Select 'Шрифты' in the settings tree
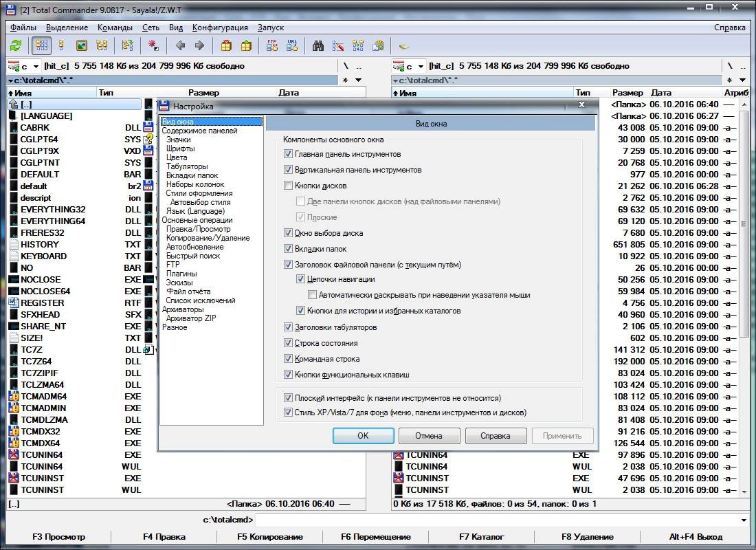Image resolution: width=756 pixels, height=550 pixels. 181,148
